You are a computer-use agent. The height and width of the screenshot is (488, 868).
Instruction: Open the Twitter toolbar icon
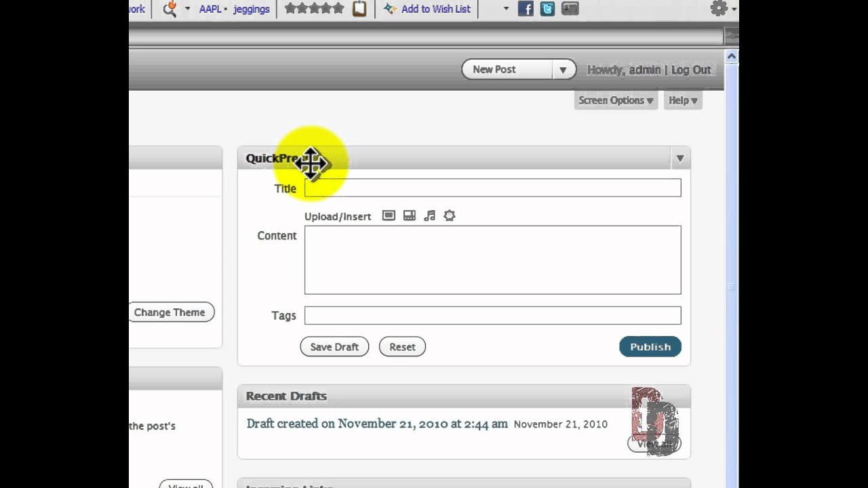pos(547,9)
